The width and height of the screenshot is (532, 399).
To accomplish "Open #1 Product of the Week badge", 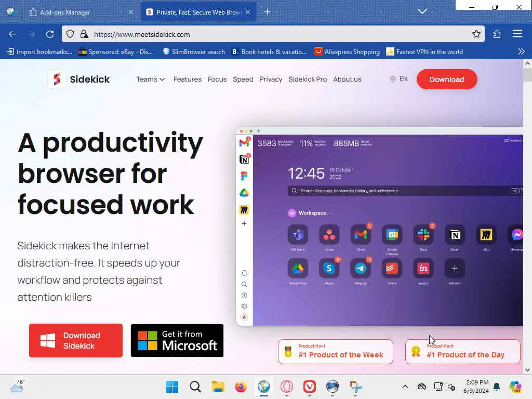I will point(336,352).
